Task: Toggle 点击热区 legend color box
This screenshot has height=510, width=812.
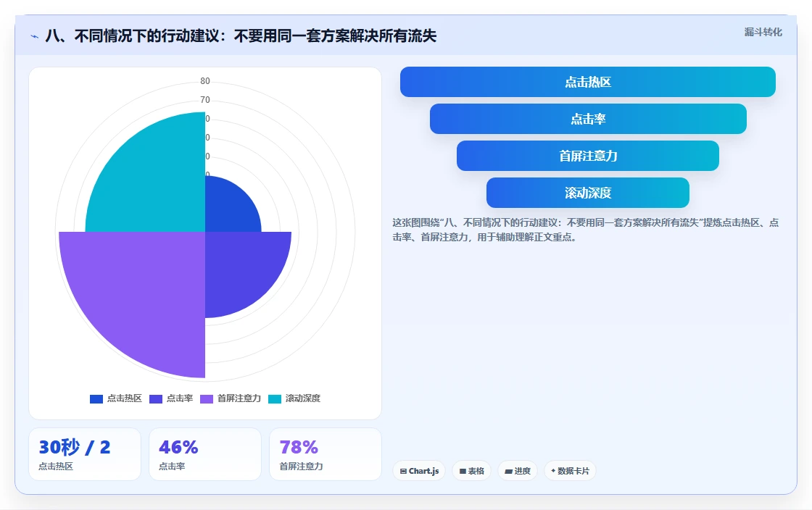Action: pyautogui.click(x=96, y=398)
